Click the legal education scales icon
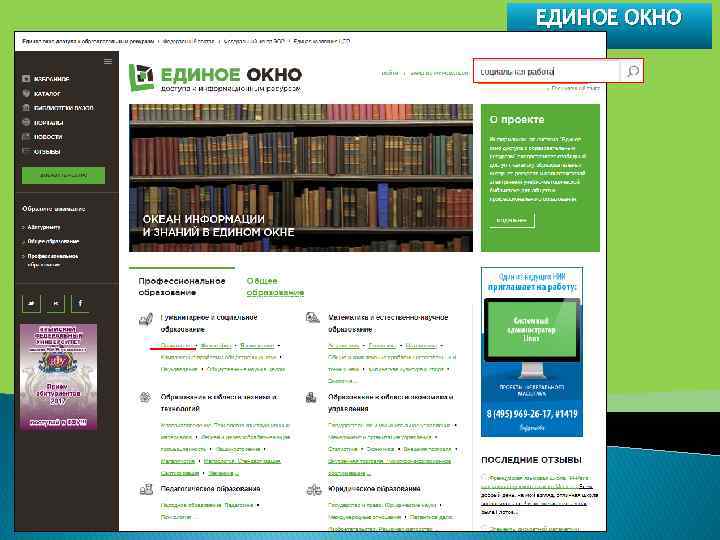Viewport: 720px width, 540px height. point(314,490)
